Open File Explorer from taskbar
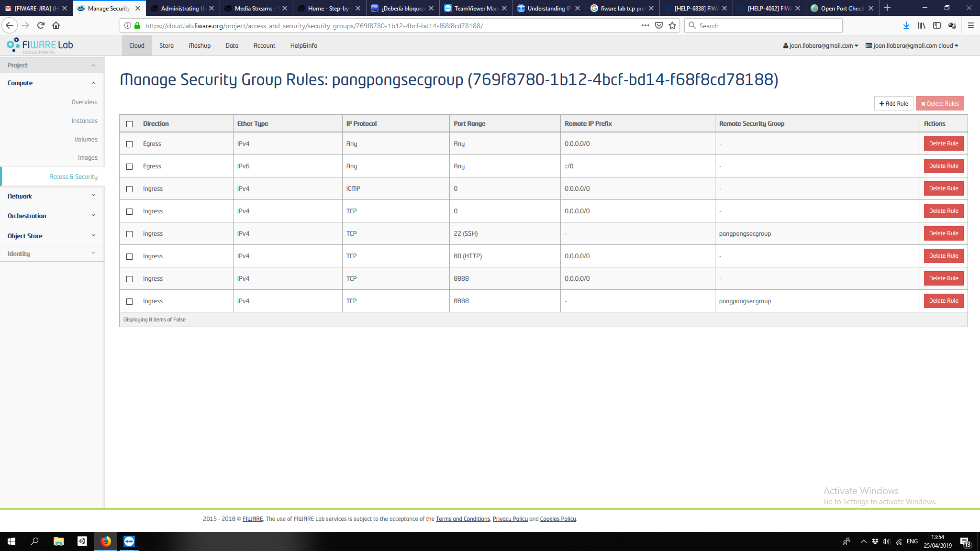This screenshot has height=551, width=980. point(58,541)
